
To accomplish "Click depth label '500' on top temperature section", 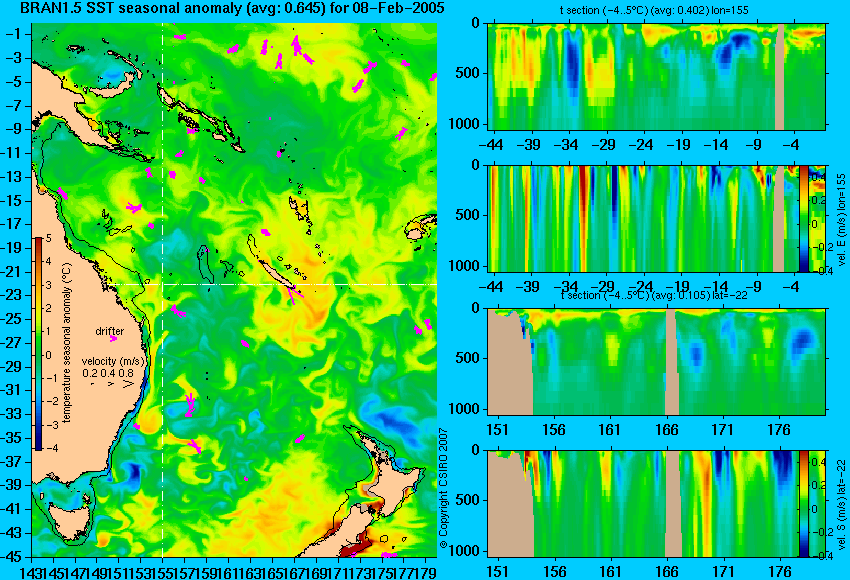I will [468, 73].
